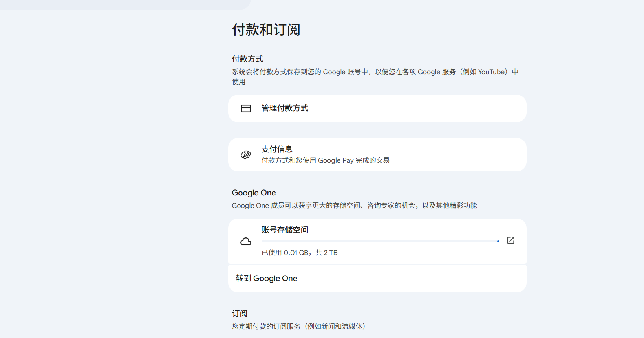Click the 付款和订阅 page heading
Image resolution: width=644 pixels, height=338 pixels.
(x=266, y=30)
